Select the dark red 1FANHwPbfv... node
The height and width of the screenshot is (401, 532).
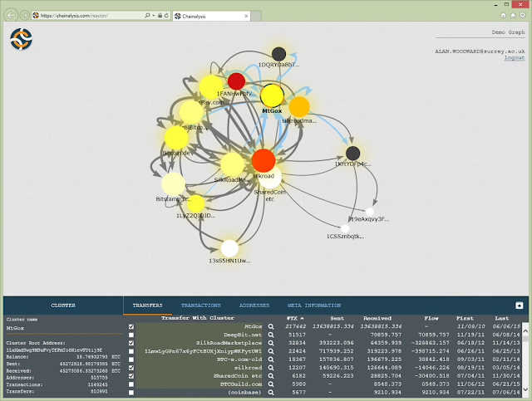(236, 81)
